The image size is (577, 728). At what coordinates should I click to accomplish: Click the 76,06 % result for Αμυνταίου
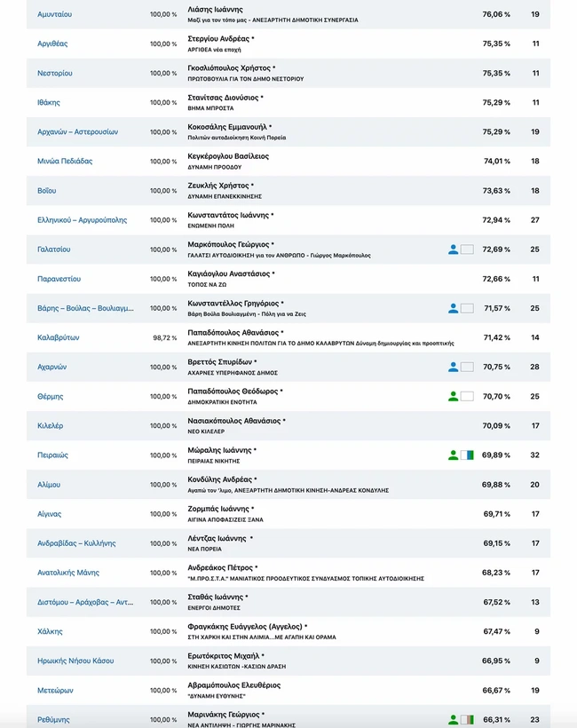point(495,14)
